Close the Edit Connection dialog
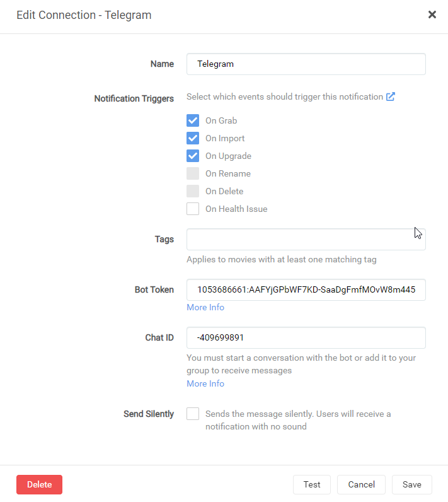The image size is (448, 502). point(432,15)
